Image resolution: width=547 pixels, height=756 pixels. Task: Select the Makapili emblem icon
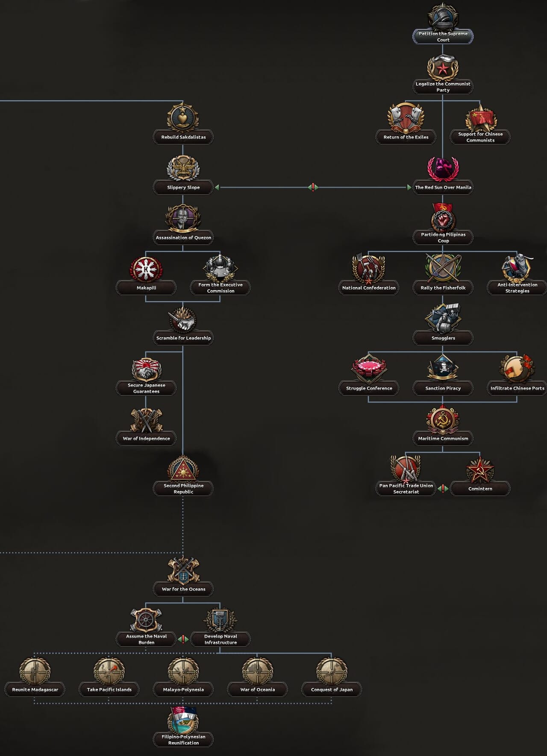(x=146, y=269)
